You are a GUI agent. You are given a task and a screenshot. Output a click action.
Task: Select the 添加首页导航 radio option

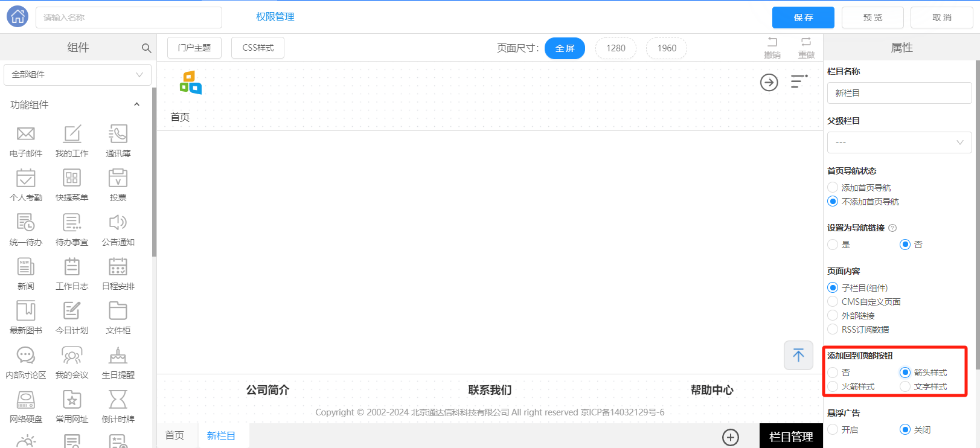pyautogui.click(x=833, y=188)
